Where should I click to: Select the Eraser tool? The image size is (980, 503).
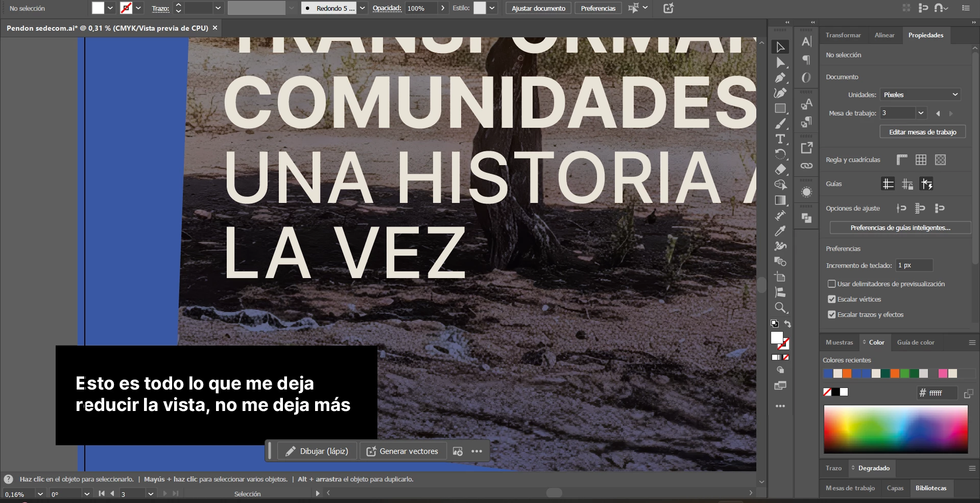point(780,170)
